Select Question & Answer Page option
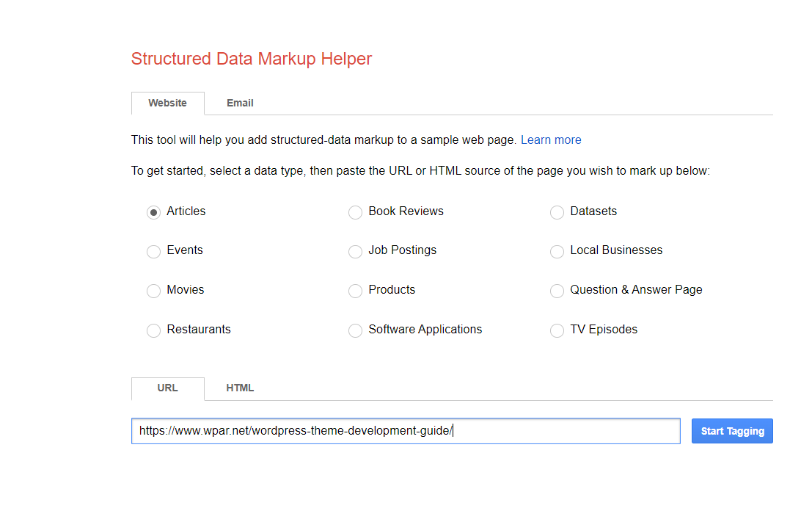The image size is (812, 522). (557, 291)
